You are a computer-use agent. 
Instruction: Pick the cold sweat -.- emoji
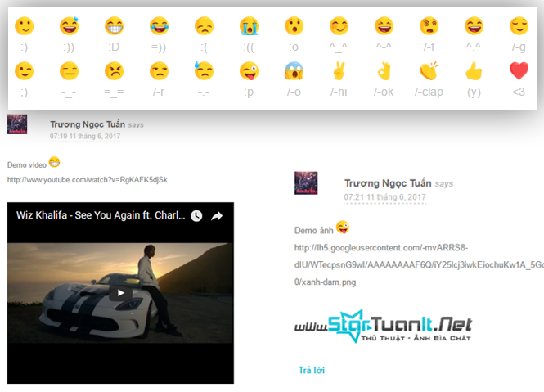pyautogui.click(x=204, y=71)
